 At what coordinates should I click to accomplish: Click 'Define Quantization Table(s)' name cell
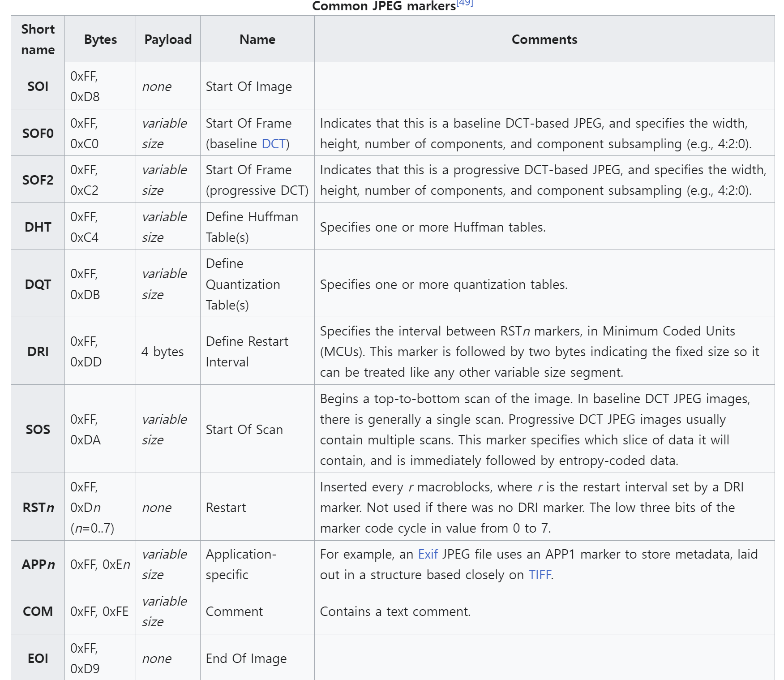pyautogui.click(x=257, y=284)
